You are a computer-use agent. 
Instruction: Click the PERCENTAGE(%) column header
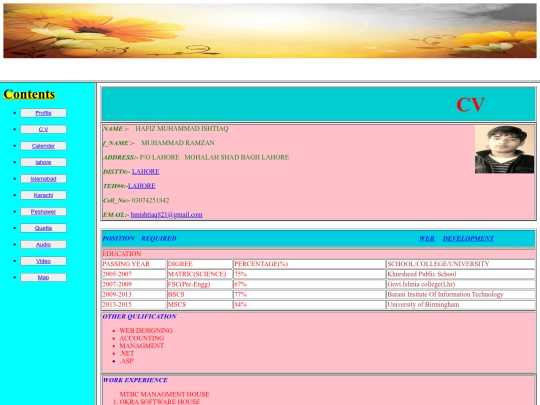[309, 264]
